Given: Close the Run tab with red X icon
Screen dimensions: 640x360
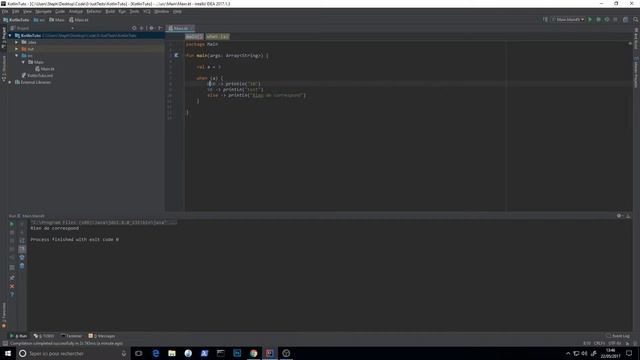Looking at the screenshot, I should coord(12,286).
